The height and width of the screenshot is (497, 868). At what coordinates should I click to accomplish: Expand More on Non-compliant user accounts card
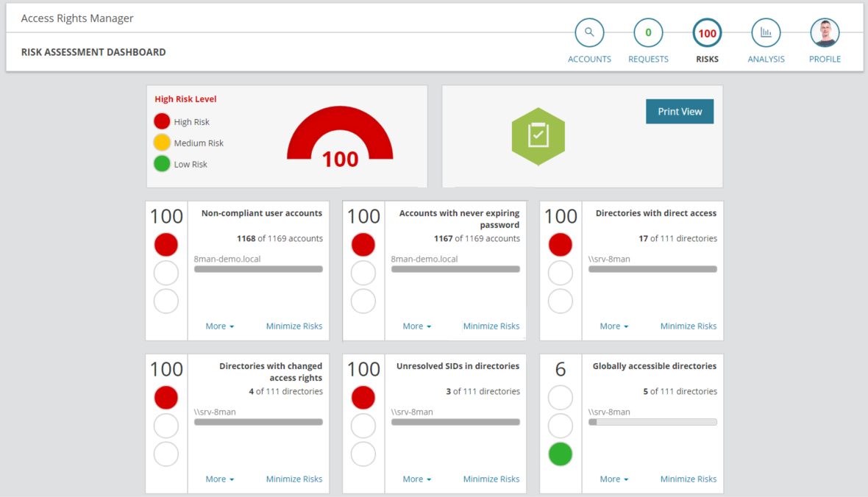click(220, 326)
